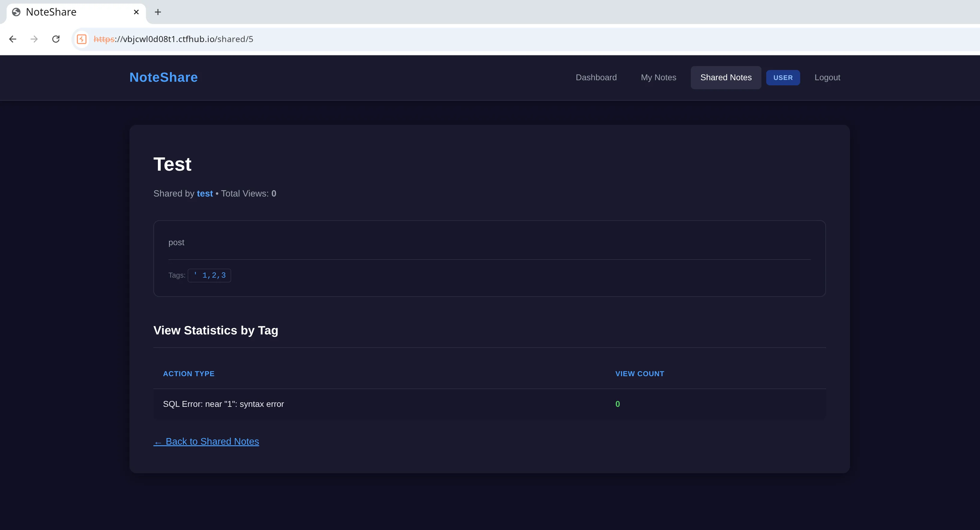
Task: Follow the Back to Shared Notes link
Action: pos(206,441)
